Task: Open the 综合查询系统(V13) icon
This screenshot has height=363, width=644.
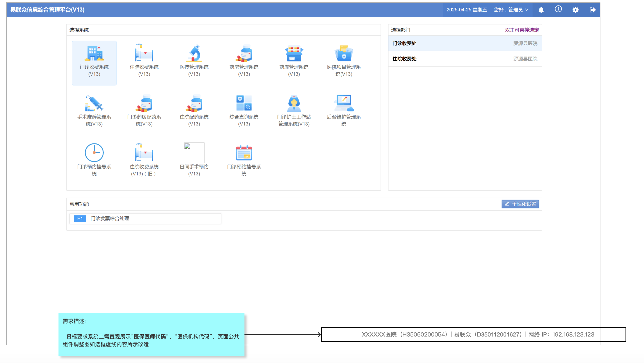Action: click(244, 103)
